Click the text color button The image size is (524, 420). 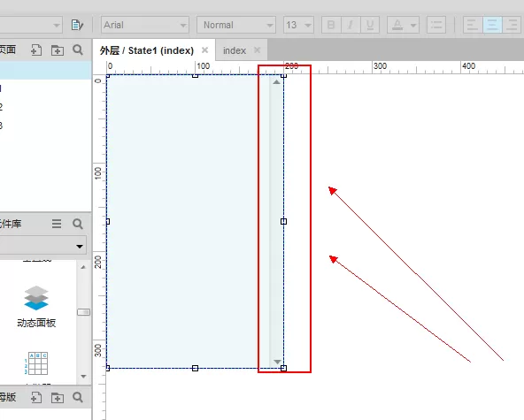coord(397,25)
